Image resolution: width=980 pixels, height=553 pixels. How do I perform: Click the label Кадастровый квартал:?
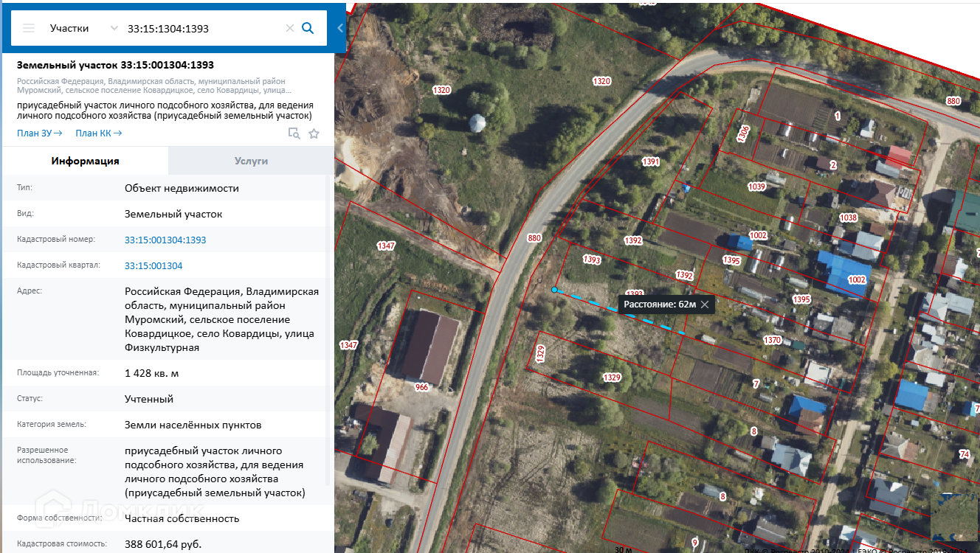coord(58,265)
